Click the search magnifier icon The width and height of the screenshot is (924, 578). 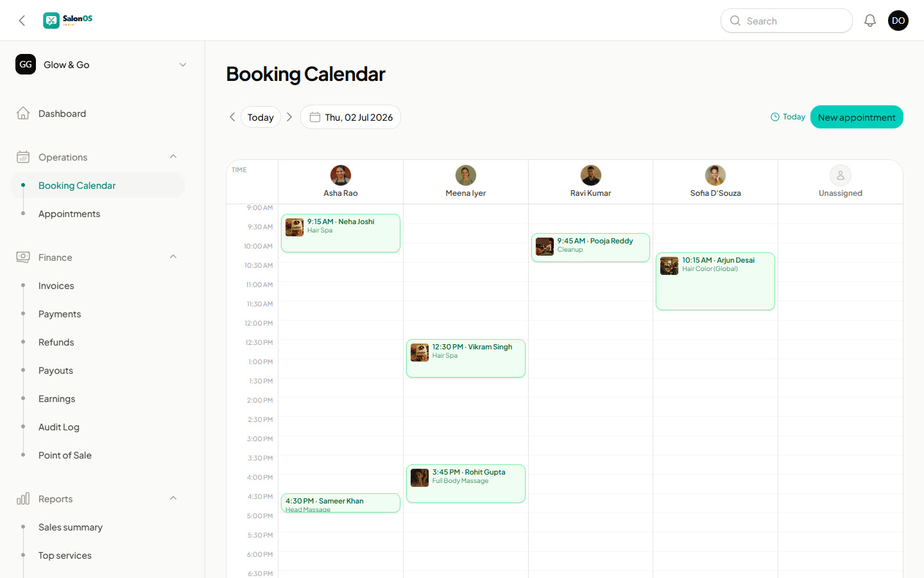(x=735, y=21)
